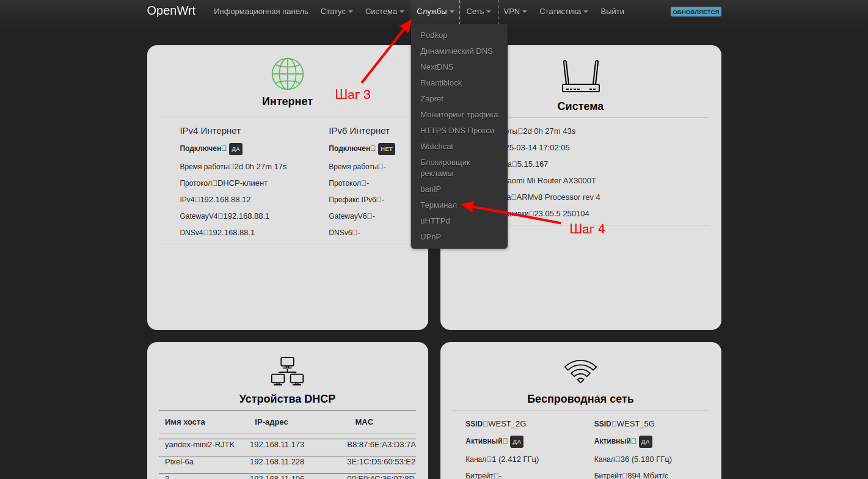Click Битрейт 894 Мбит/с text
868x479 pixels.
pos(632,476)
